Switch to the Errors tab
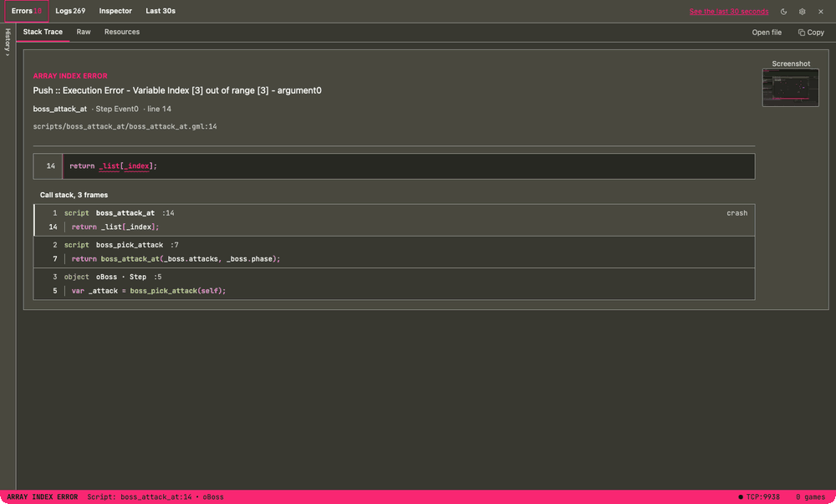The height and width of the screenshot is (504, 836). (x=27, y=11)
